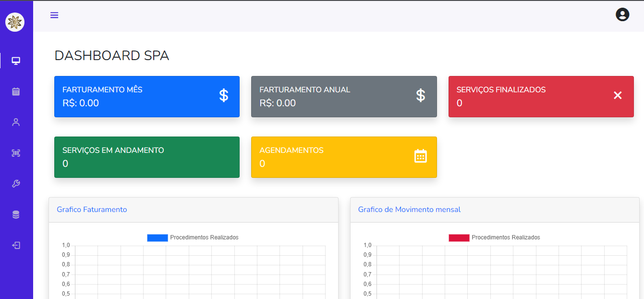The image size is (644, 299).
Task: Open the hamburger menu toggle
Action: [x=54, y=15]
